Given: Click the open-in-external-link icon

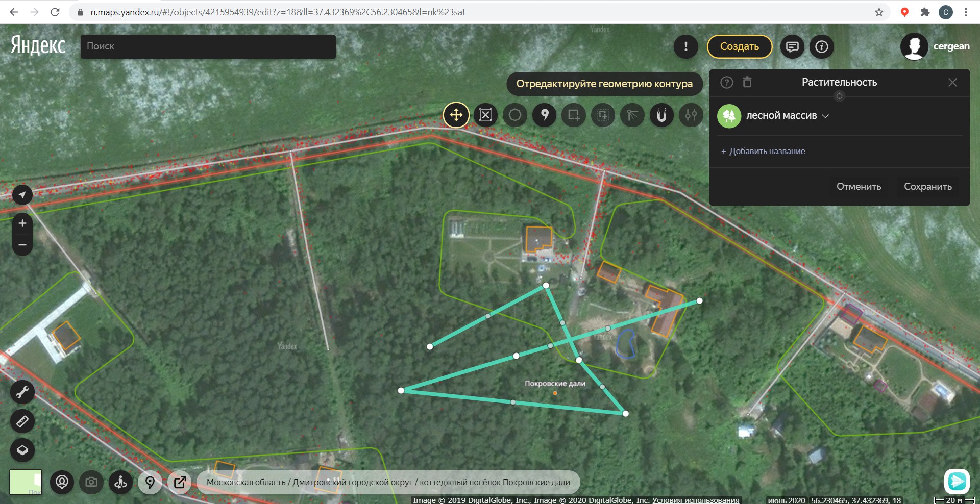Looking at the screenshot, I should tap(180, 482).
